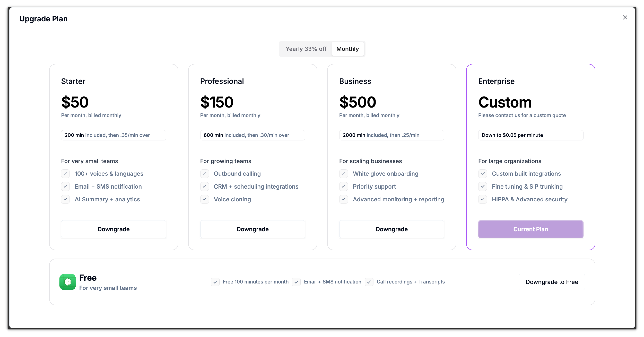This screenshot has height=337, width=644.
Task: Click checkmark next to Custom built integrations
Action: [x=482, y=174]
